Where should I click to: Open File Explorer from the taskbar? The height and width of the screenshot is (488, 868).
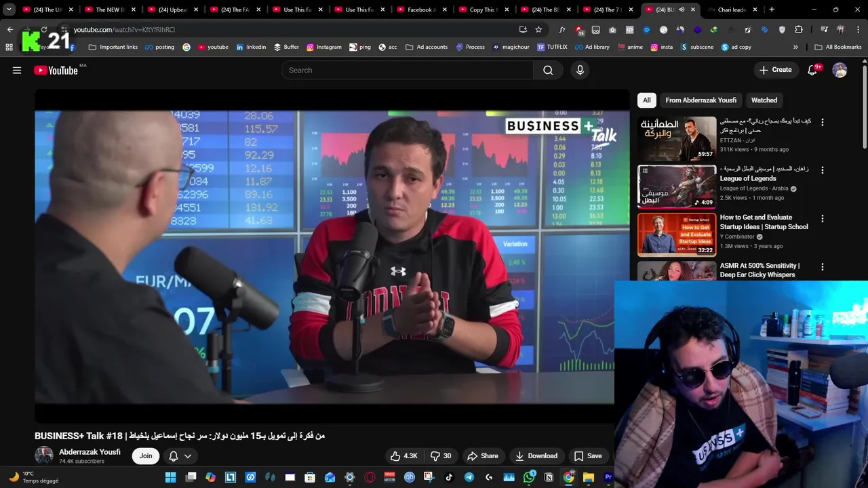(x=589, y=477)
